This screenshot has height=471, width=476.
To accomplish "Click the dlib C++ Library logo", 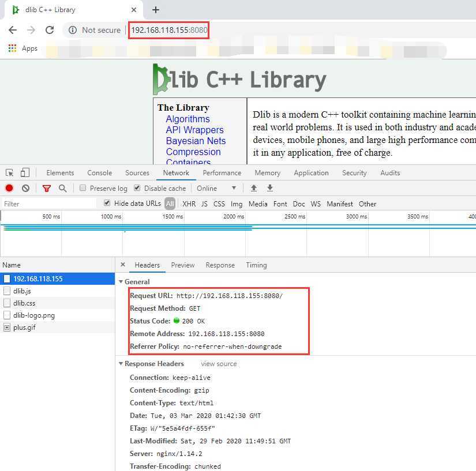I will (239, 80).
